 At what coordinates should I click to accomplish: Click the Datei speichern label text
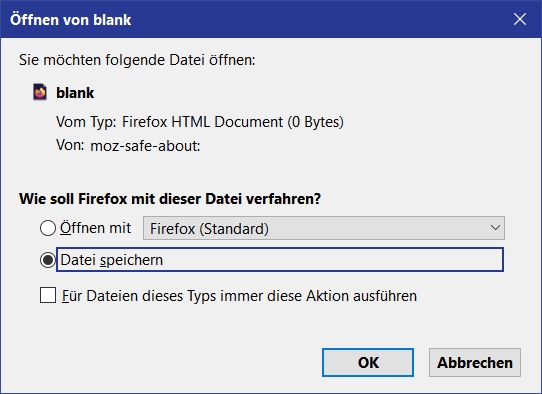pos(111,260)
